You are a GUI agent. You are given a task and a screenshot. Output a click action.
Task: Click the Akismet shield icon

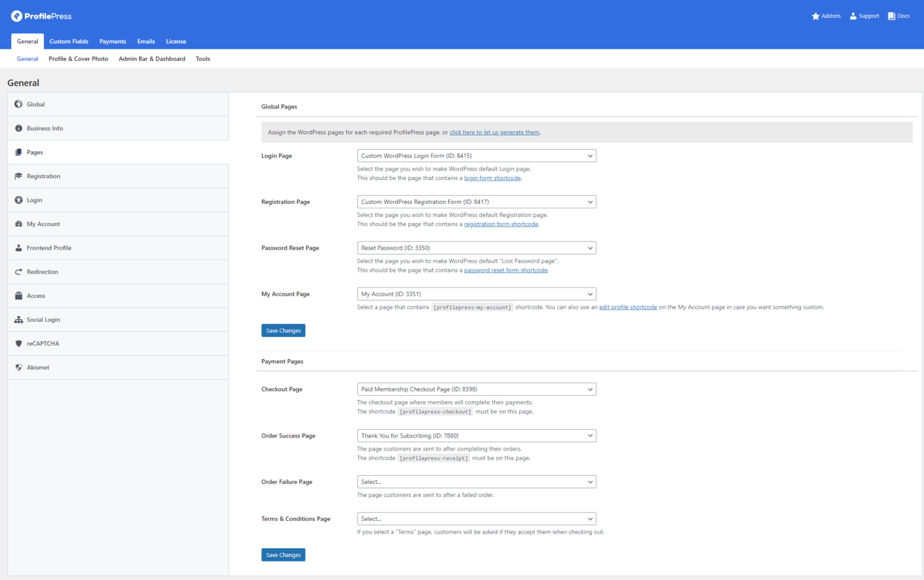(x=18, y=367)
